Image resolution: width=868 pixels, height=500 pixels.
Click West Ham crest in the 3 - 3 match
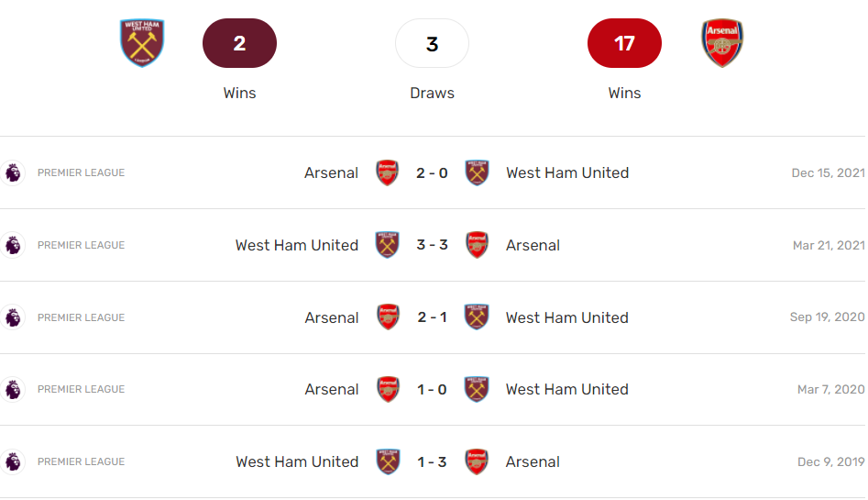pos(388,245)
